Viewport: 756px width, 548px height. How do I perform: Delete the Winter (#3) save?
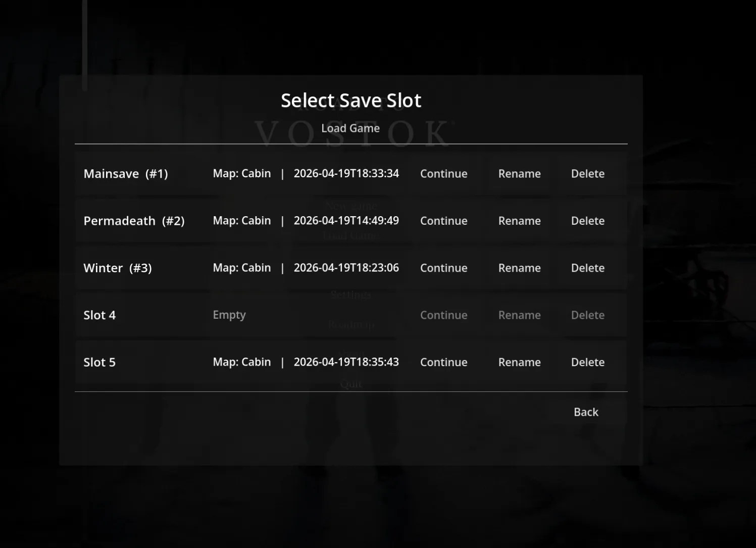(x=587, y=268)
